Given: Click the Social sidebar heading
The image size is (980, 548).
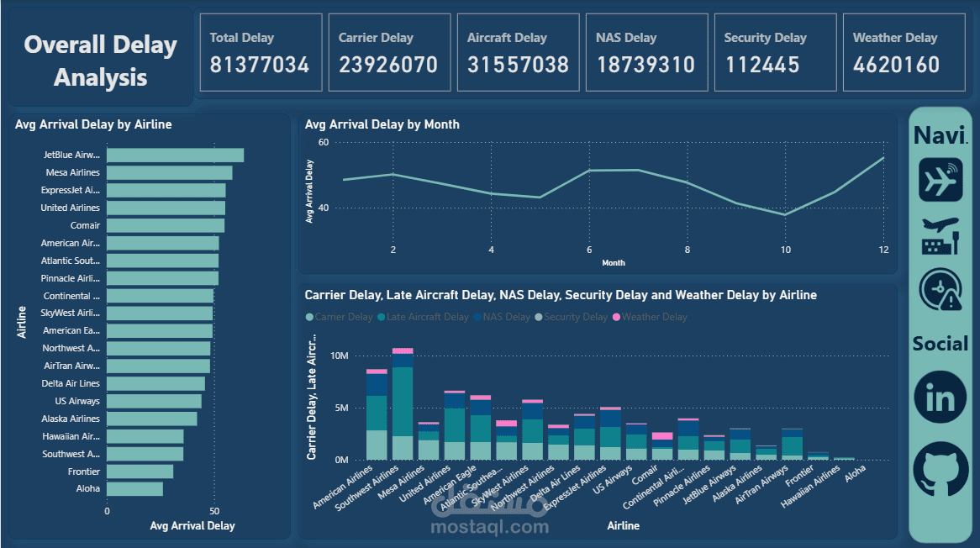Looking at the screenshot, I should click(940, 344).
